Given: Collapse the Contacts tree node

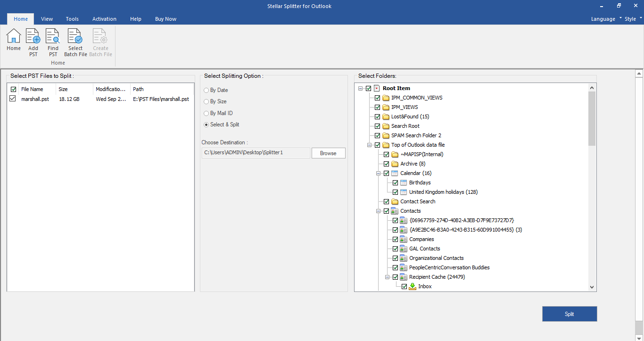Looking at the screenshot, I should click(378, 211).
